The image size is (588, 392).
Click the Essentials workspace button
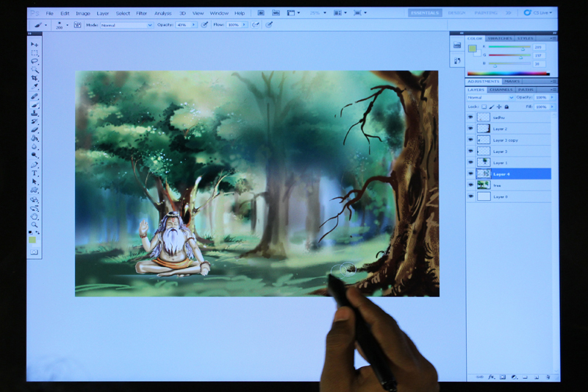click(x=425, y=13)
